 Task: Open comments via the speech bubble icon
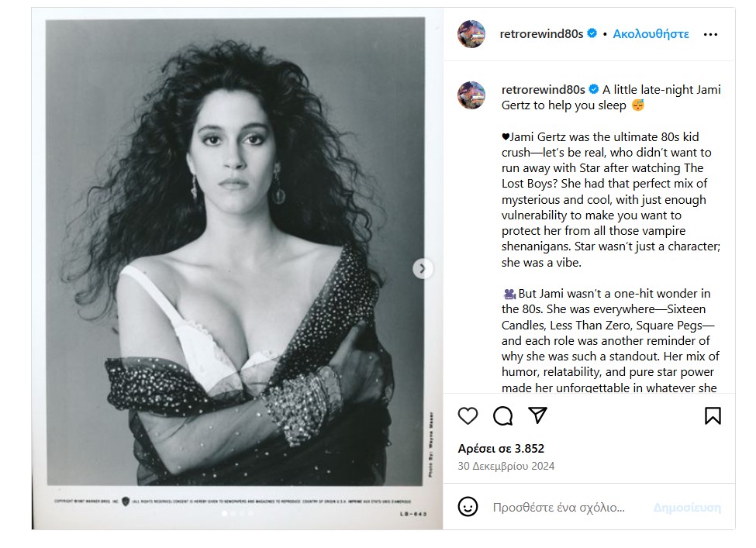pyautogui.click(x=503, y=416)
